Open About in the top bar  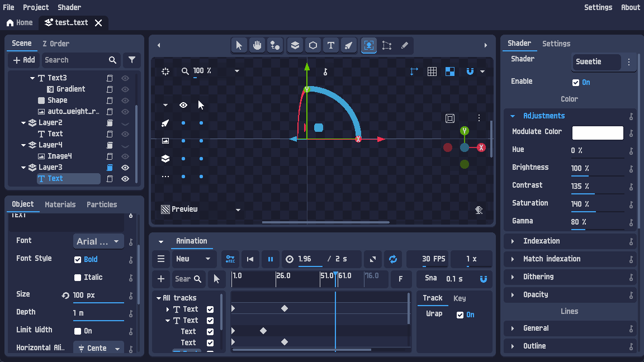pyautogui.click(x=631, y=7)
